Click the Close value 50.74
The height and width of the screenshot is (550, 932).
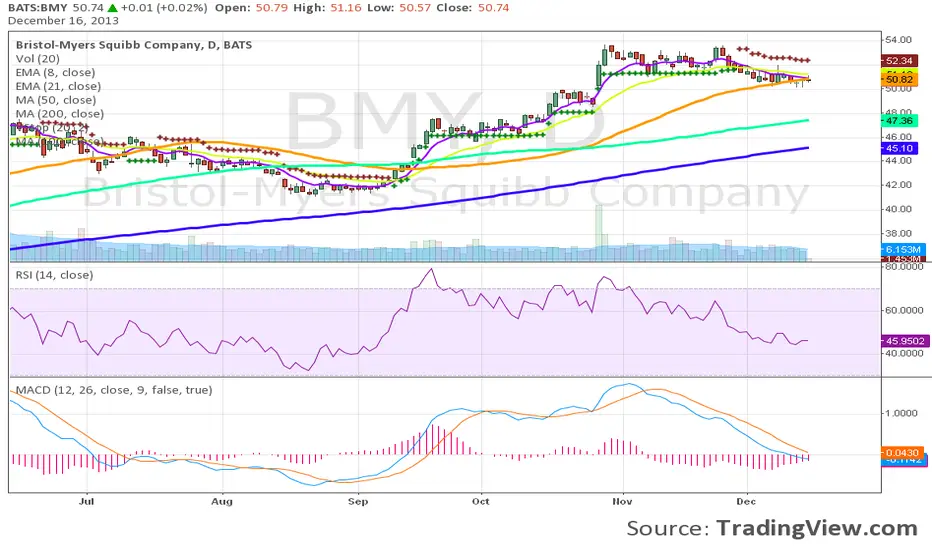(493, 8)
